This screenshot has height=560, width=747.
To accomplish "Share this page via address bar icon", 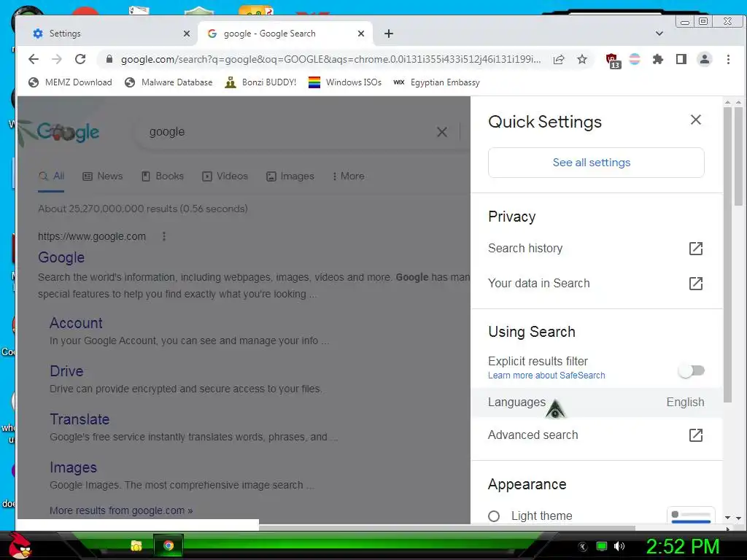I will (559, 59).
